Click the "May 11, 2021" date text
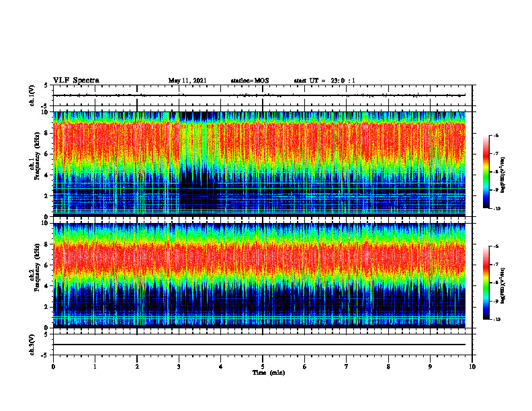 tap(187, 81)
